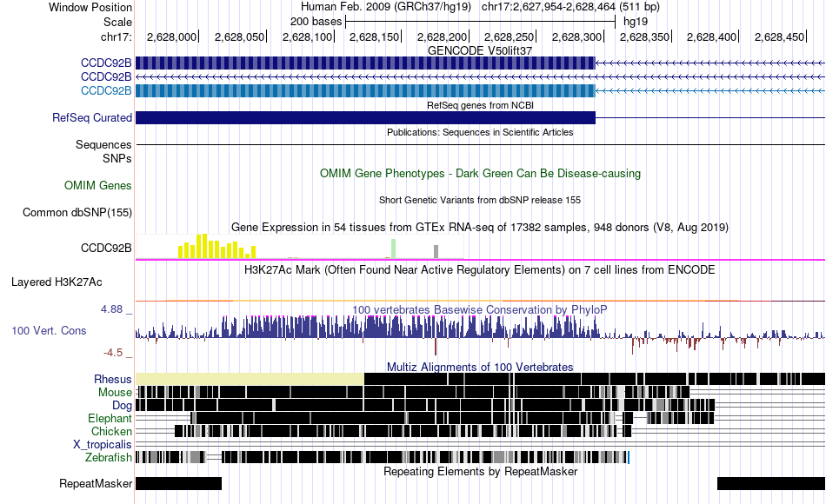Click the 100 vertebrates Basewise Conservation title
Viewport: 826px width, 504px height.
(479, 309)
